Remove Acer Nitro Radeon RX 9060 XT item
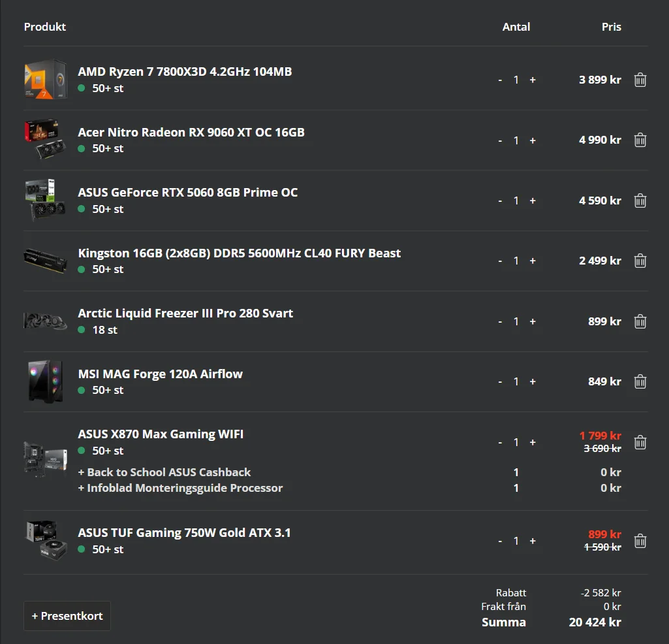The height and width of the screenshot is (644, 669). click(640, 140)
